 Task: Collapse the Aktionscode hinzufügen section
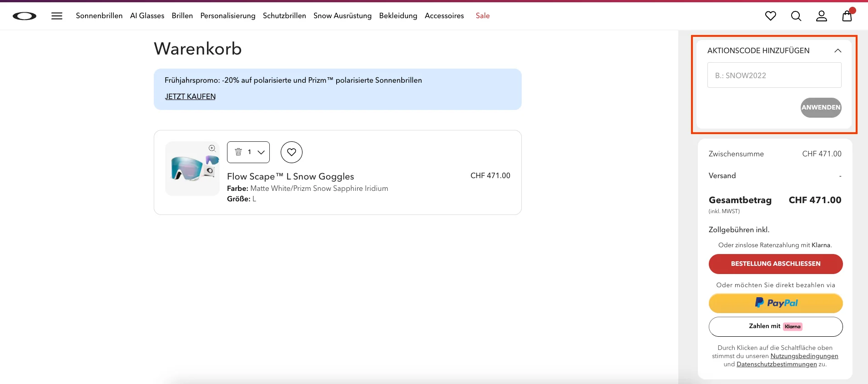(838, 50)
